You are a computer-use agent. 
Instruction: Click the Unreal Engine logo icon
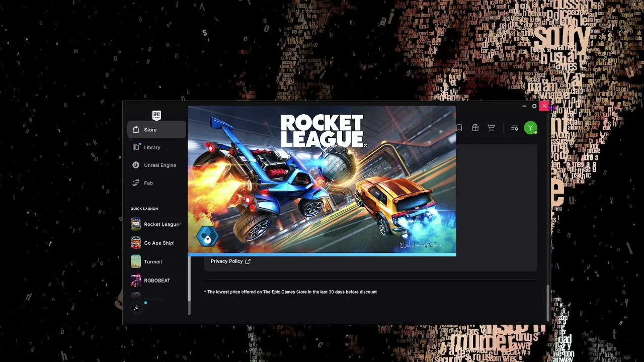coord(136,165)
